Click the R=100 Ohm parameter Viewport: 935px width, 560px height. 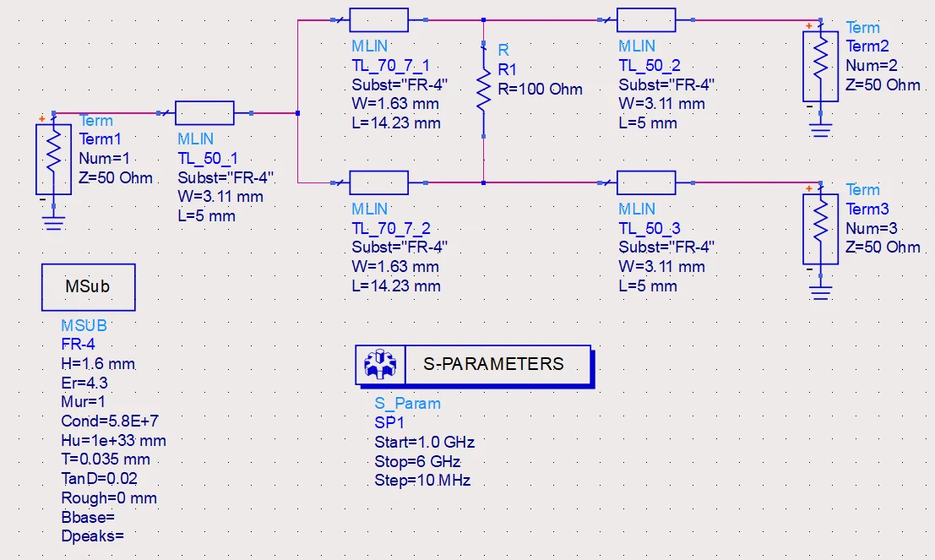540,90
